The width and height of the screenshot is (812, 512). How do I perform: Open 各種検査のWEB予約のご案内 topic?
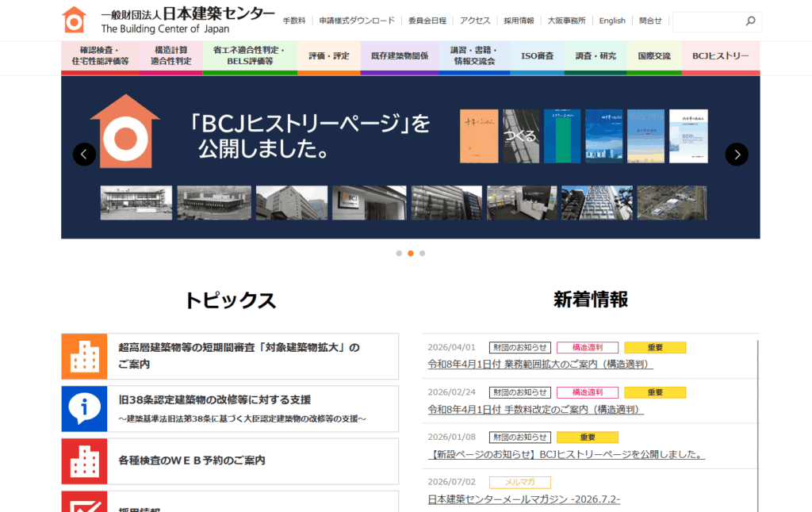click(x=230, y=461)
